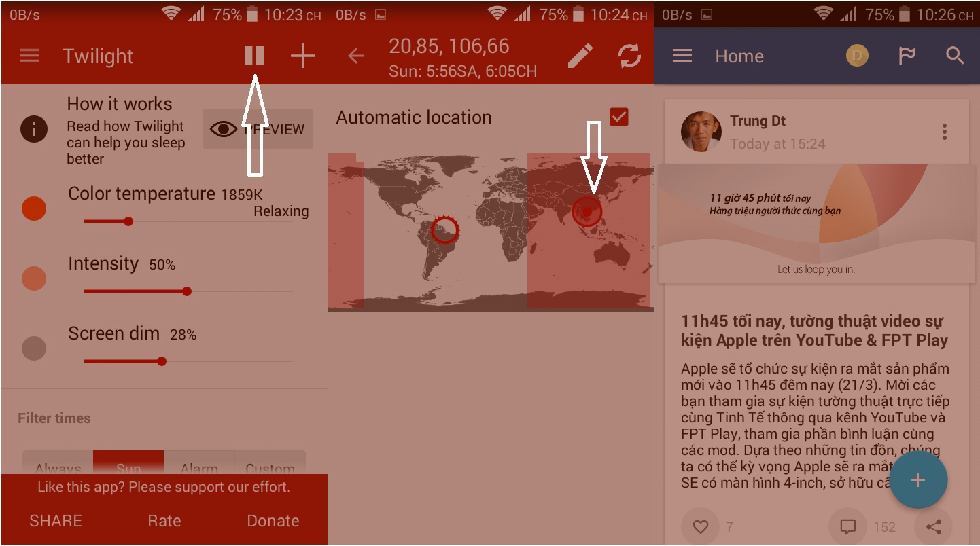Image resolution: width=980 pixels, height=546 pixels.
Task: Tap the flag icon in Home toolbar
Action: [907, 56]
